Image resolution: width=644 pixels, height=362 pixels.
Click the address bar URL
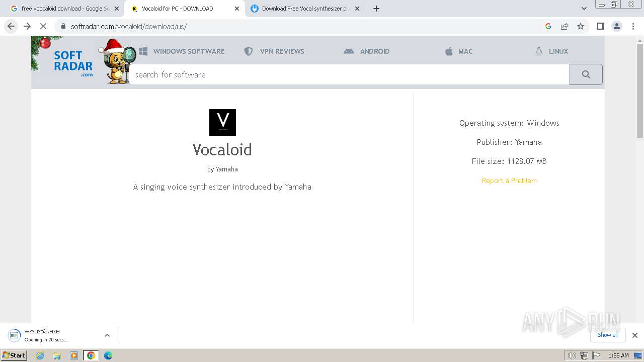tap(129, 27)
